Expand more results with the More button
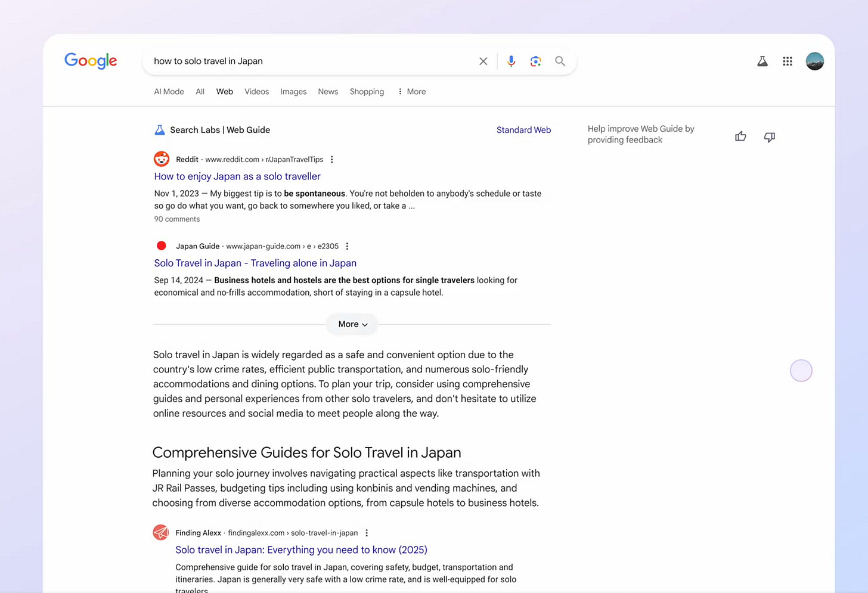Image resolution: width=868 pixels, height=593 pixels. tap(352, 324)
